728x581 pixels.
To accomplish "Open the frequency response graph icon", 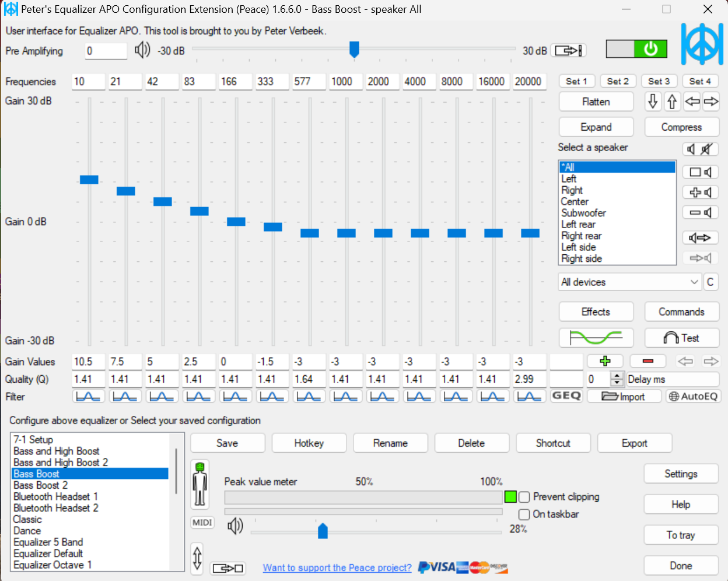I will (x=596, y=338).
